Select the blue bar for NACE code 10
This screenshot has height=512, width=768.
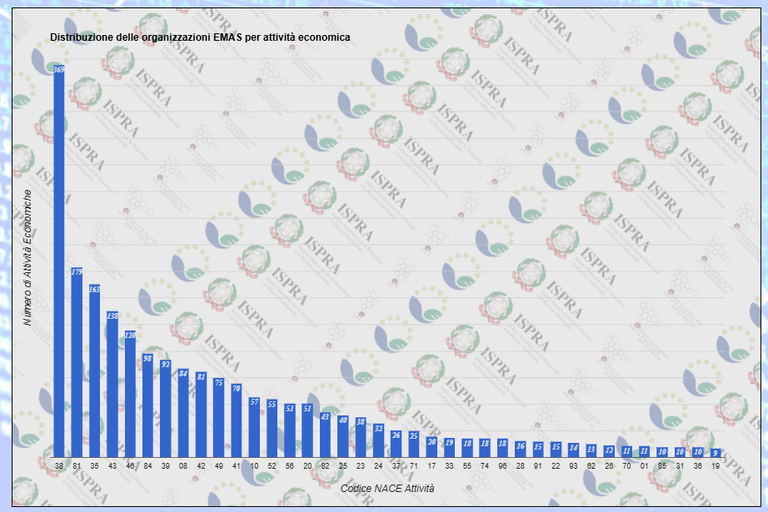[254, 427]
